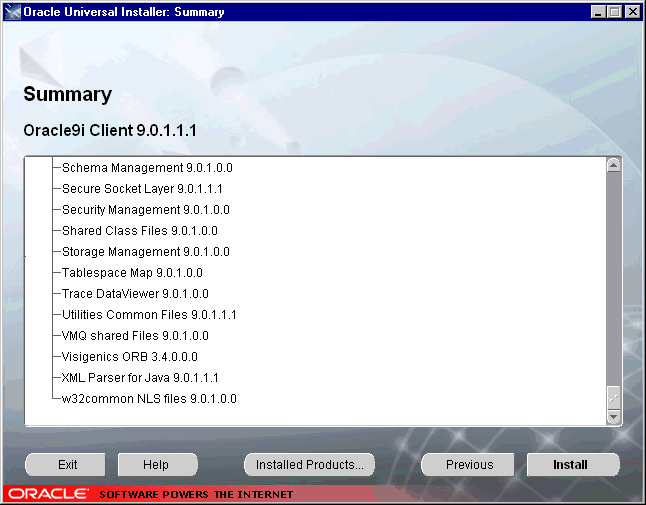
Task: Select Secure Socket Layer 9.0.1.1.1 entry
Action: click(142, 189)
